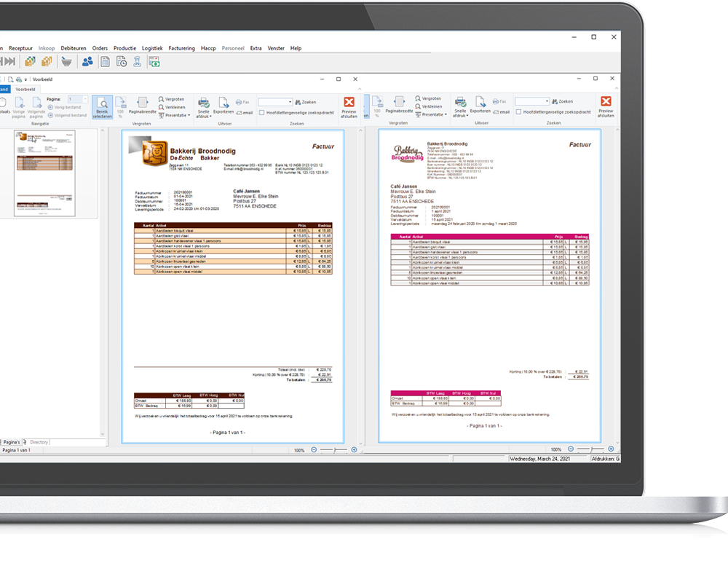Adjust the zoom slider in left preview status bar

pyautogui.click(x=334, y=449)
